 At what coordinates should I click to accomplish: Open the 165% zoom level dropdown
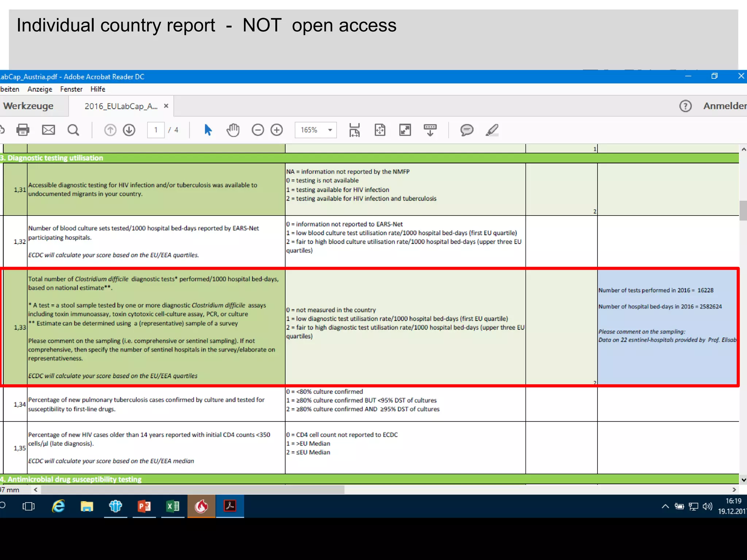pos(316,130)
